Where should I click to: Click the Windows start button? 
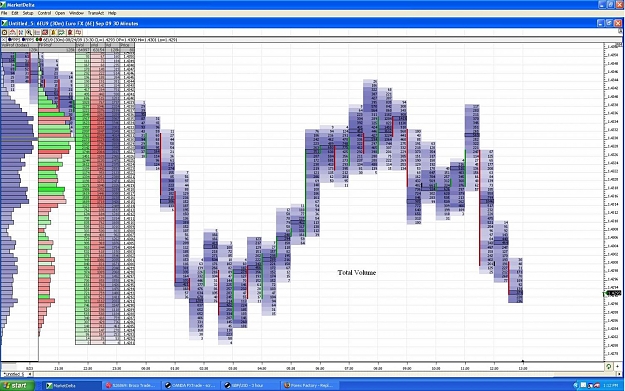pos(17,385)
